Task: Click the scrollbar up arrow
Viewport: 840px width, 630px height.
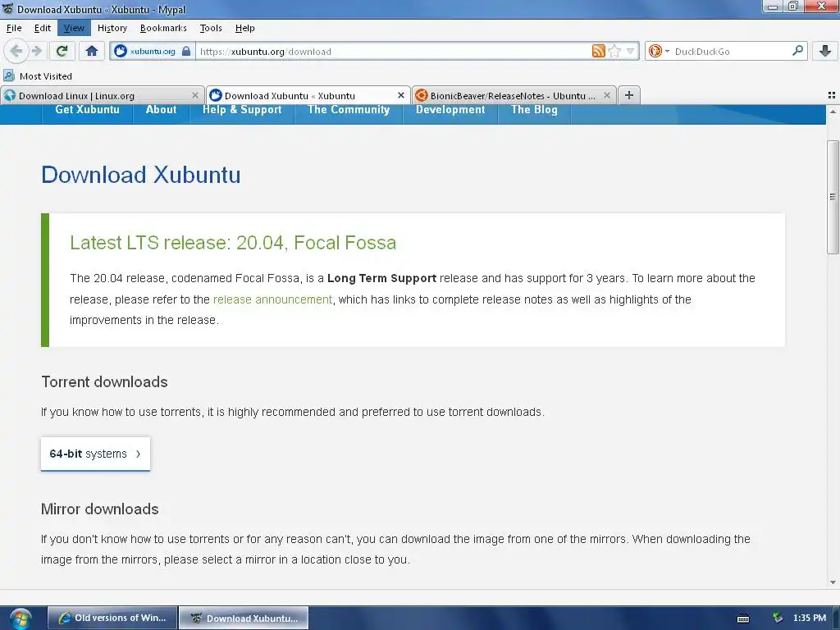Action: (x=833, y=112)
